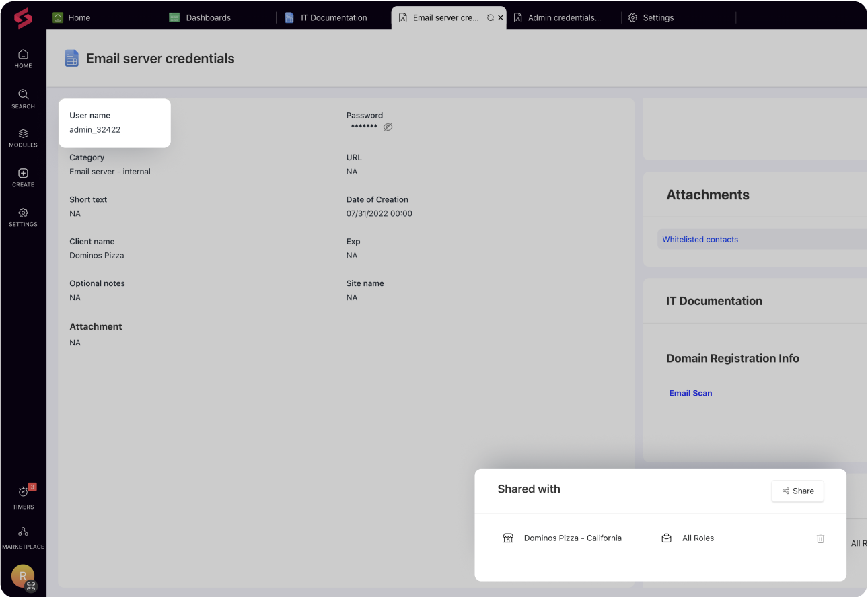The width and height of the screenshot is (868, 597).
Task: Refresh the Email server credentials tab
Action: tap(490, 17)
